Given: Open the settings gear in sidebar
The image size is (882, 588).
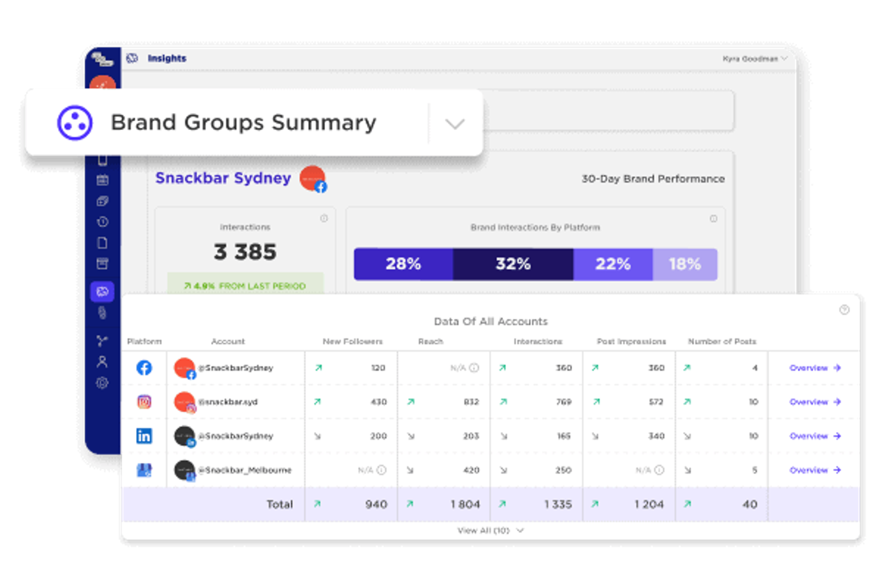Looking at the screenshot, I should pos(102,382).
